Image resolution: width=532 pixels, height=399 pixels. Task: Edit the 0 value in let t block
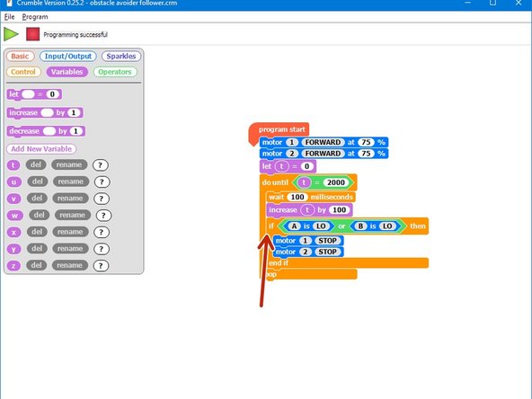tap(306, 166)
